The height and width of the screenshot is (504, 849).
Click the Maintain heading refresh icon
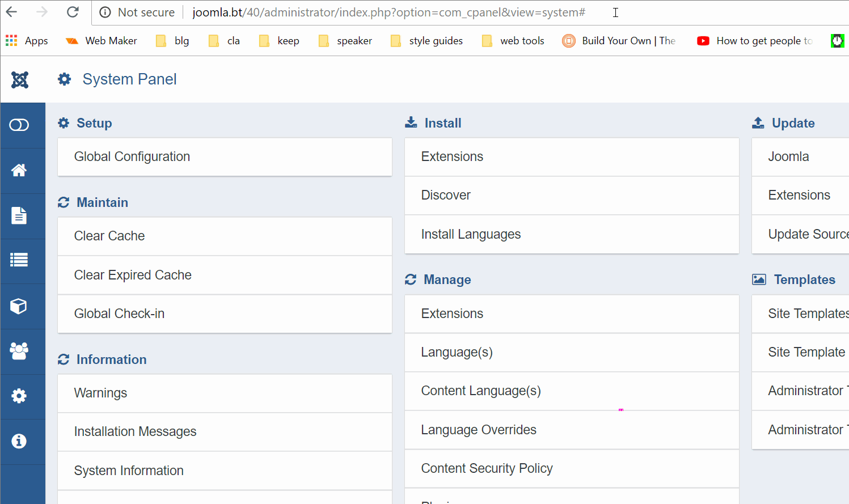coord(64,202)
